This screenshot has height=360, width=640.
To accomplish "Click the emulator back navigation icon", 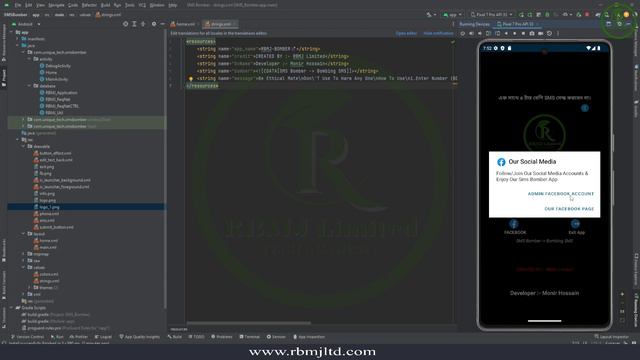I will click(x=507, y=33).
